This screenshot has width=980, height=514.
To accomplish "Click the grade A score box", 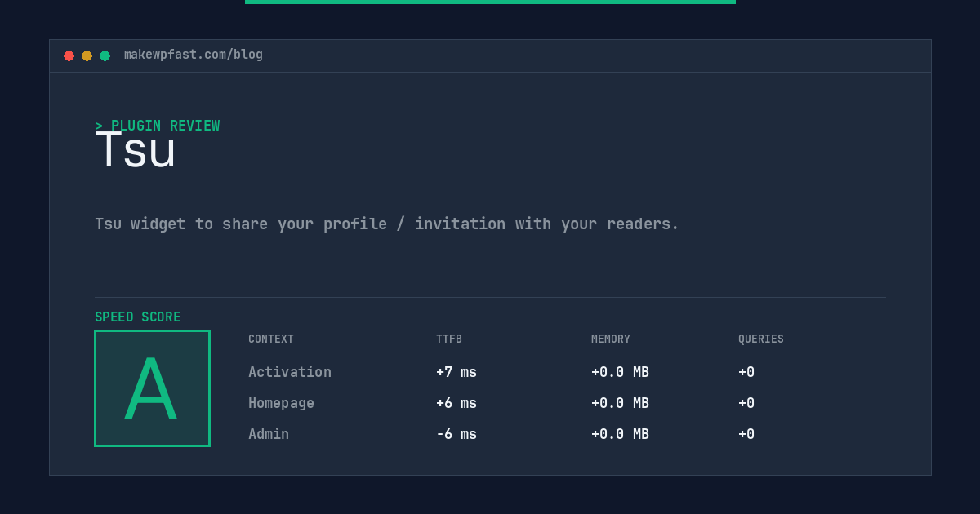I will 152,388.
